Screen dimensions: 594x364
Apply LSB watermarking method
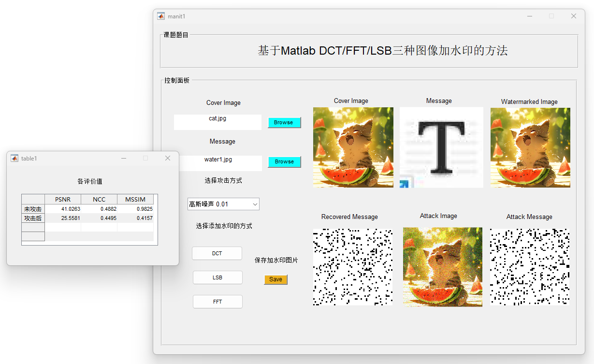pyautogui.click(x=217, y=277)
